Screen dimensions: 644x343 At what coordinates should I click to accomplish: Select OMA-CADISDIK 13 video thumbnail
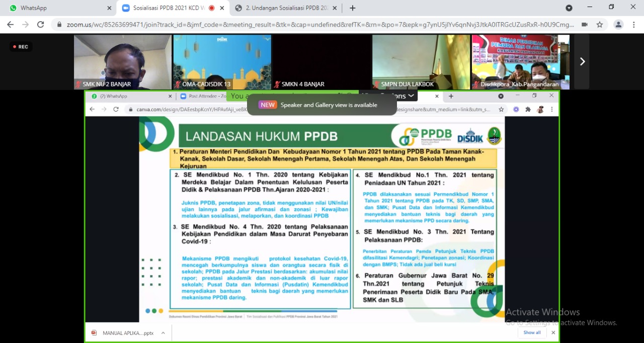pos(222,62)
